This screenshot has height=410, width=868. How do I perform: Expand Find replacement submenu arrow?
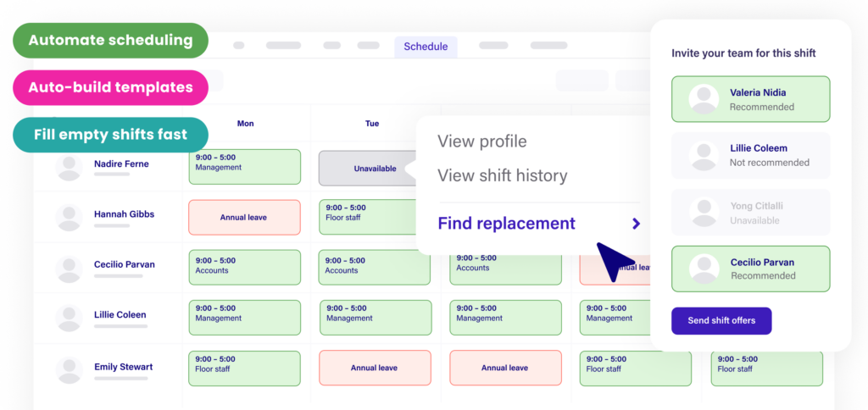(636, 224)
